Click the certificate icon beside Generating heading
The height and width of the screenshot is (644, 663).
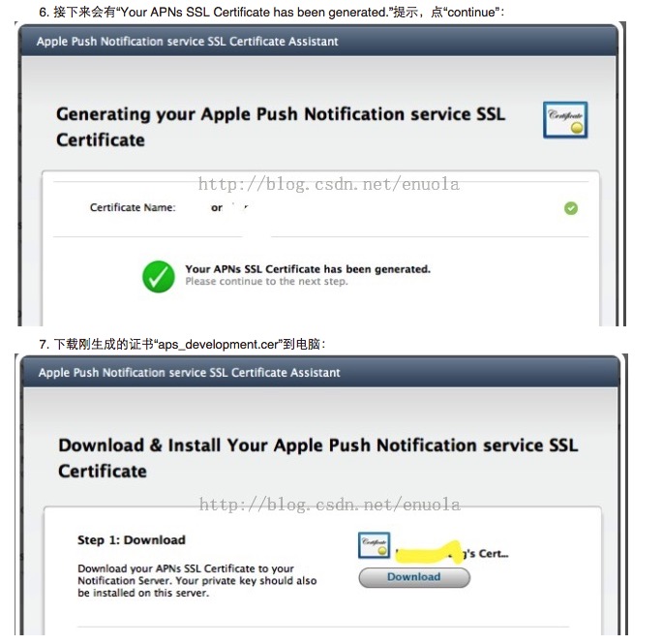pos(565,120)
